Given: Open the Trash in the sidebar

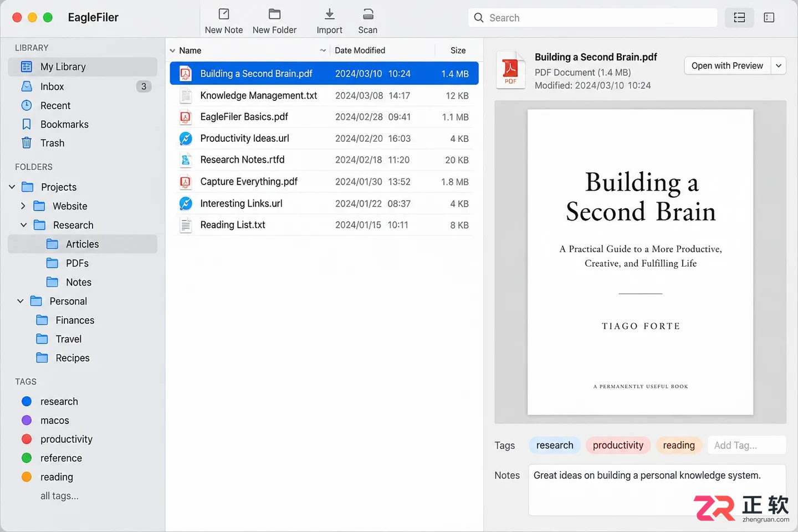Looking at the screenshot, I should pos(83,143).
